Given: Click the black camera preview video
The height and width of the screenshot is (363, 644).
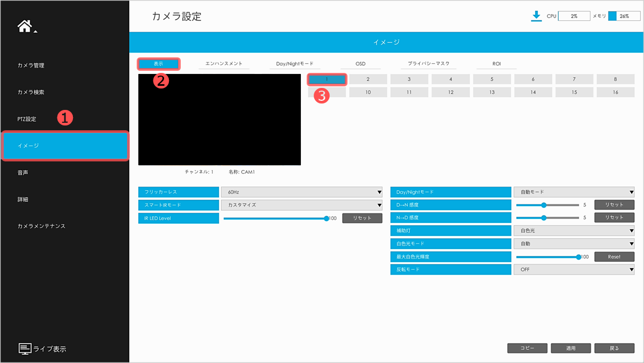Looking at the screenshot, I should point(219,120).
